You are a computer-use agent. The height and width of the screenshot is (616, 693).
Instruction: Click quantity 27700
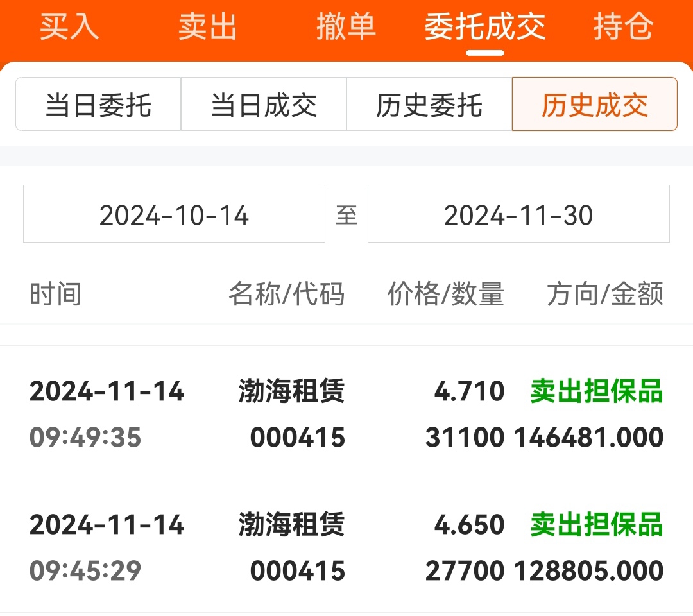click(x=465, y=571)
